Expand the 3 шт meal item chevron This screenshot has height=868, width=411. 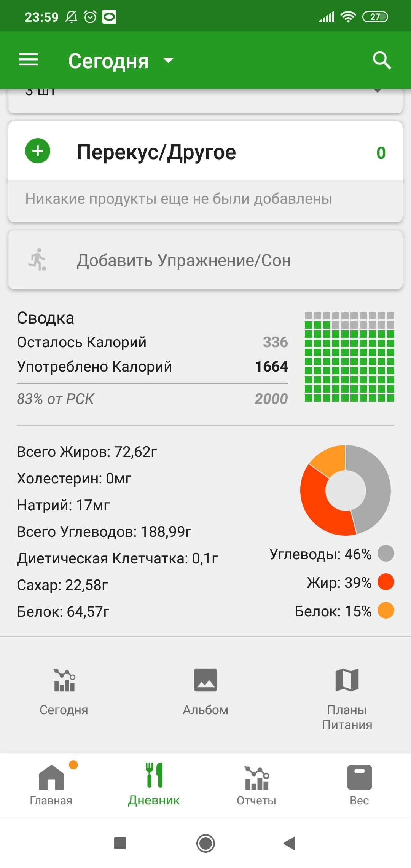pyautogui.click(x=377, y=91)
